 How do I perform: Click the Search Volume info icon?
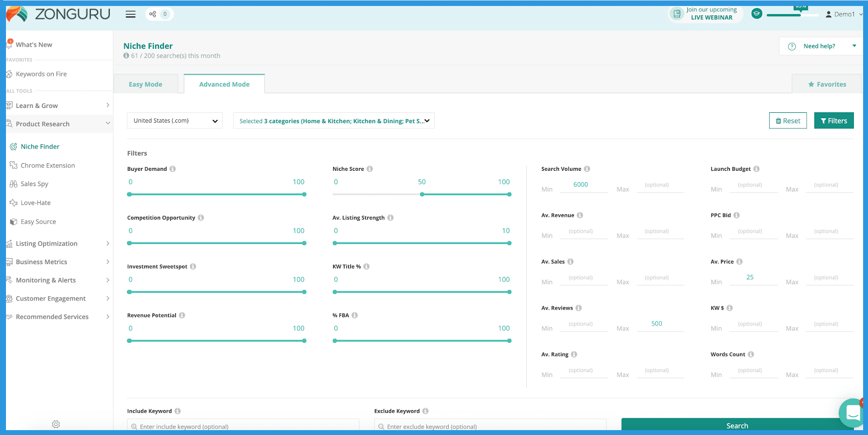point(587,169)
